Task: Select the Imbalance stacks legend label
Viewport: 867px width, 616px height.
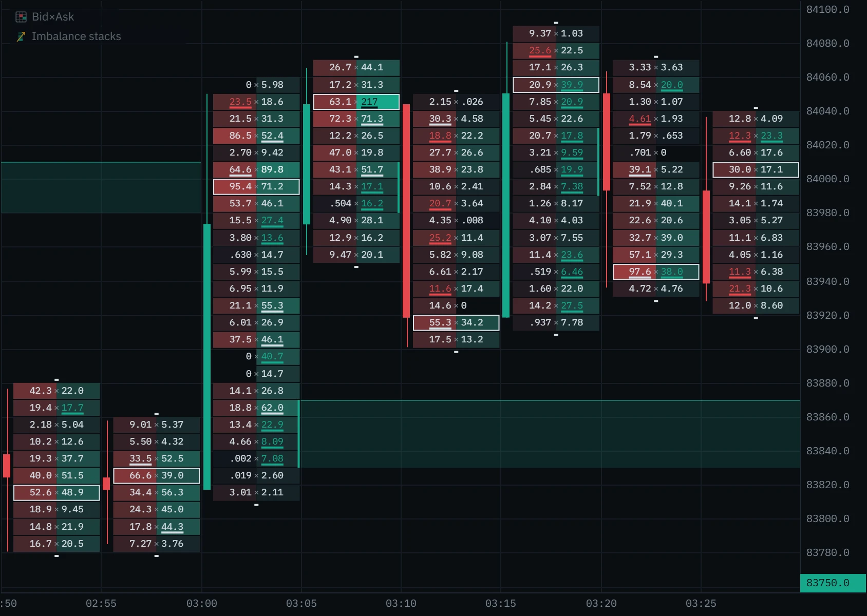Action: 77,36
